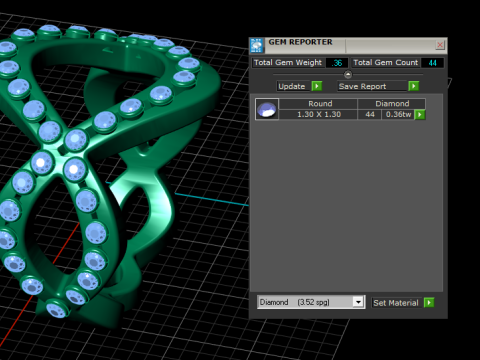
Task: Click green arrow beside 0.36tw
Action: tap(420, 115)
